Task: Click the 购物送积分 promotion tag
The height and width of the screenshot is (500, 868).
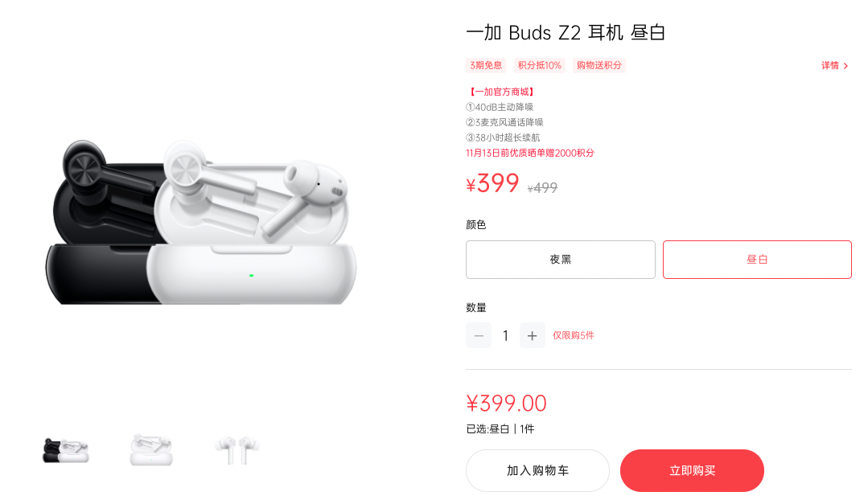Action: pos(599,65)
